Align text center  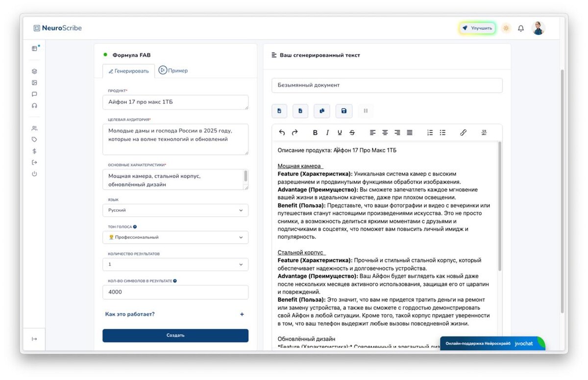385,132
